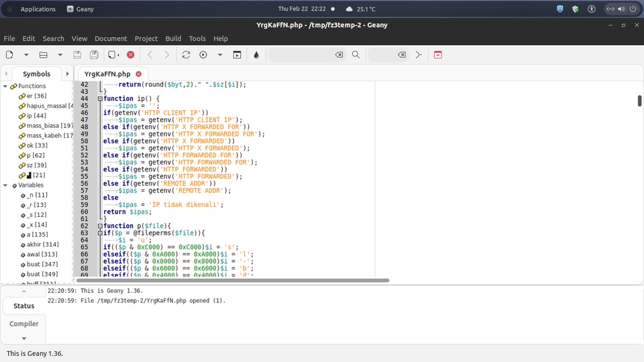Clear the search field icon
Viewport: 644px width, 362px height.
point(339,54)
